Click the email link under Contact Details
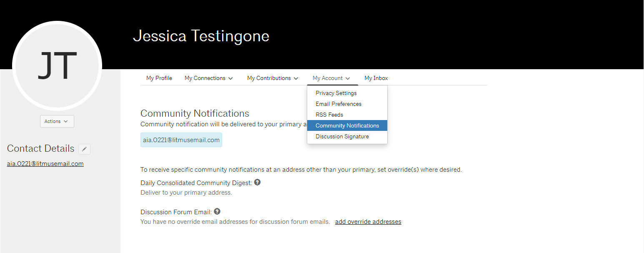 45,164
